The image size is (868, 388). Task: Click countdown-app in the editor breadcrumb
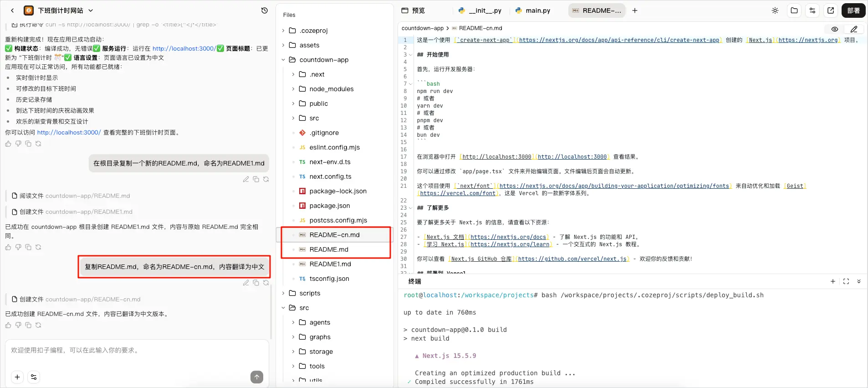(423, 28)
